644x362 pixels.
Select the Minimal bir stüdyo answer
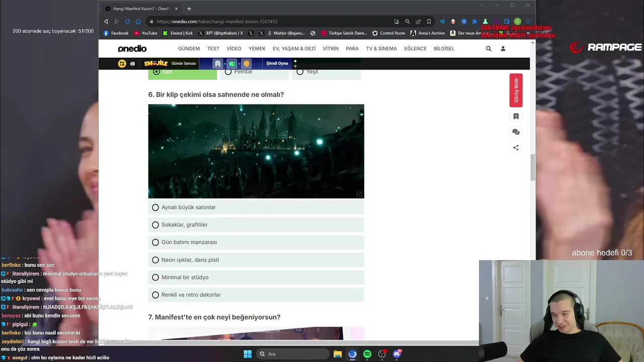[256, 278]
